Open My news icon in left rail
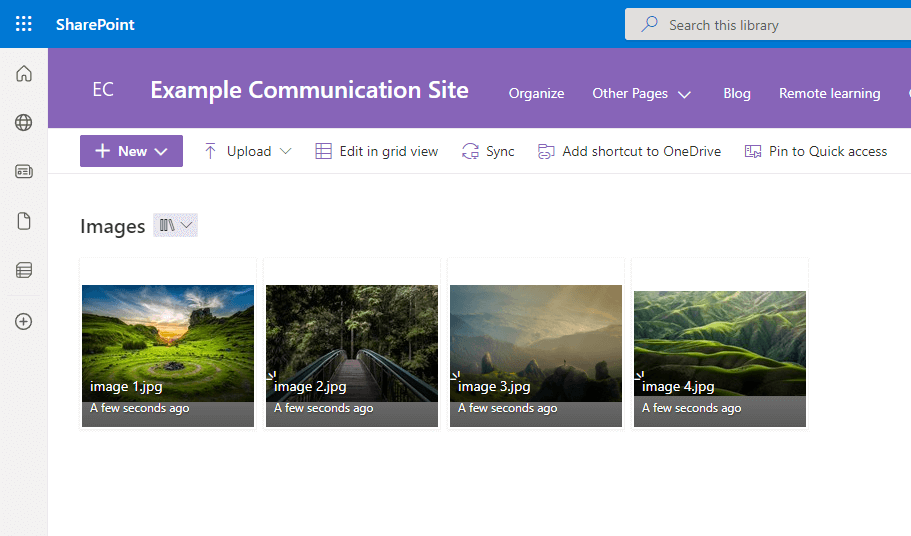Screen dimensions: 911x536 [24, 171]
